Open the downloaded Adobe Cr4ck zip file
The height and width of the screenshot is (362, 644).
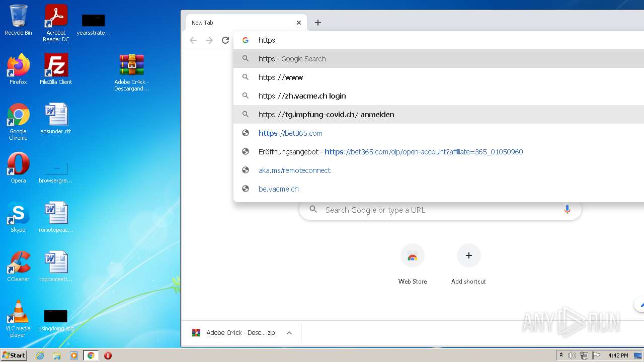click(234, 333)
